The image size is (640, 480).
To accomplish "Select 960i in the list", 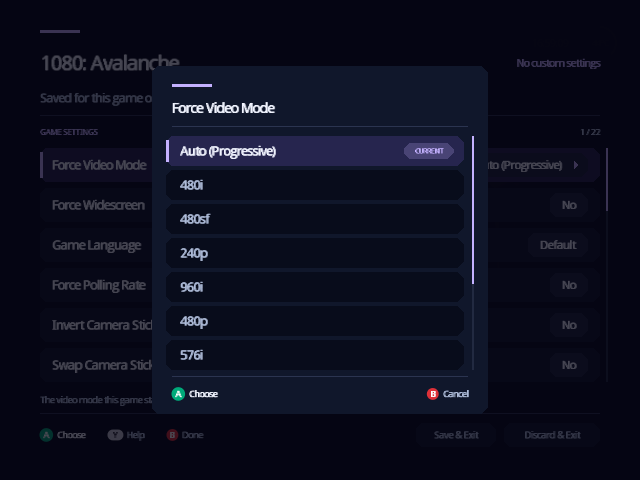I will point(315,287).
